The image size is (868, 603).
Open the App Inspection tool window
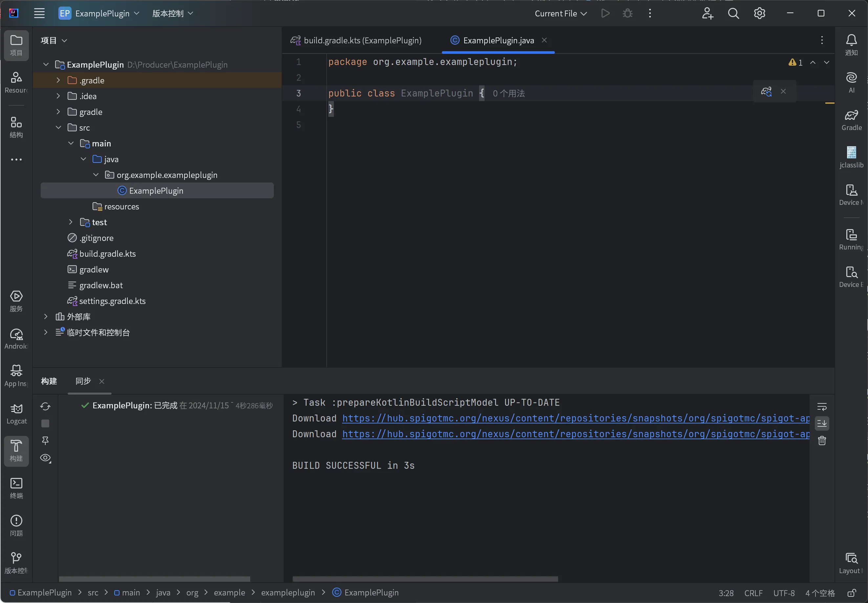coord(16,376)
